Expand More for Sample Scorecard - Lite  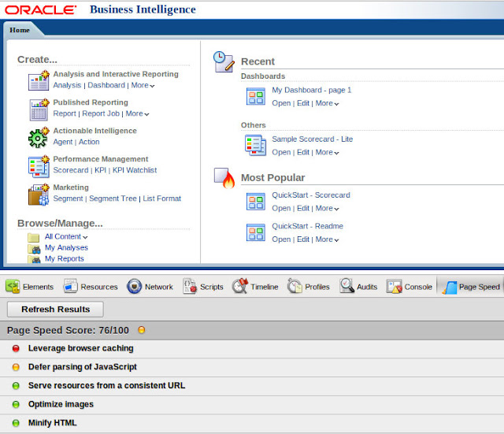pyautogui.click(x=328, y=152)
